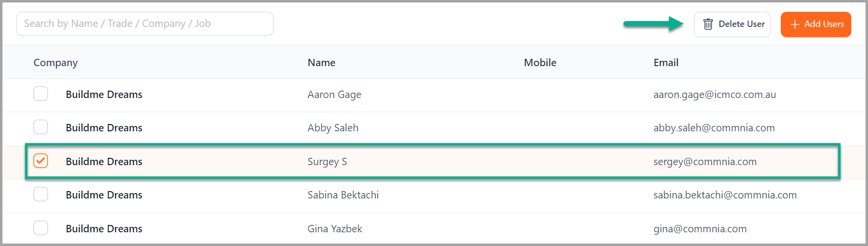Screen dimensions: 868x246
Task: Focus the Search by Name / Trade field
Action: click(145, 24)
